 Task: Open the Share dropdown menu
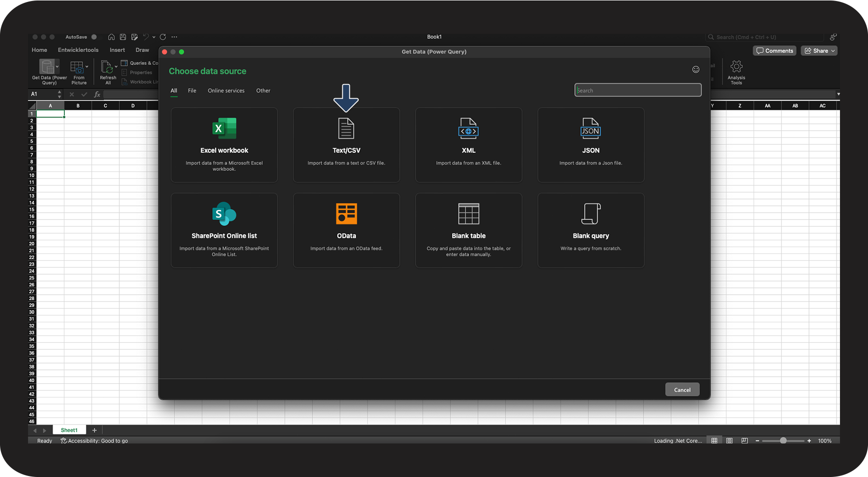pyautogui.click(x=833, y=51)
